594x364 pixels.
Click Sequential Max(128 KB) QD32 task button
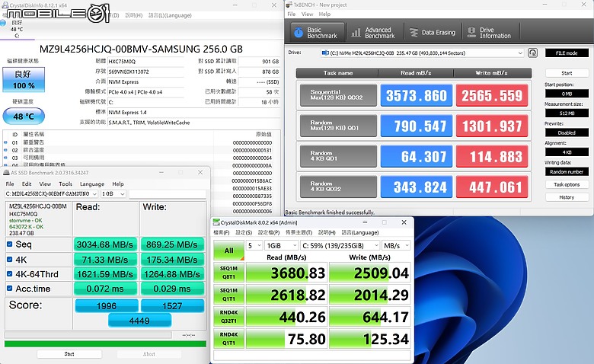pos(338,95)
